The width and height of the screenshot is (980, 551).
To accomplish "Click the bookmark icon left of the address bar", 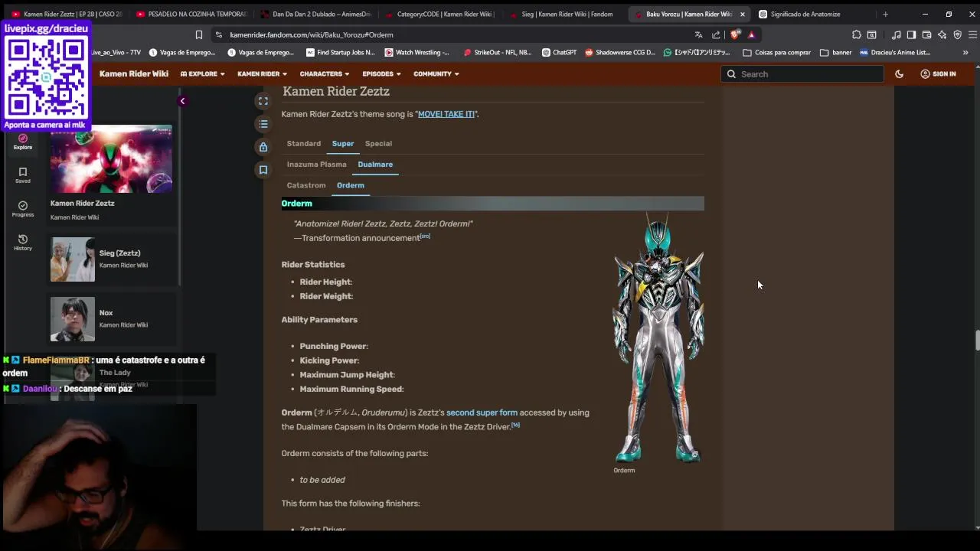I will click(x=199, y=35).
